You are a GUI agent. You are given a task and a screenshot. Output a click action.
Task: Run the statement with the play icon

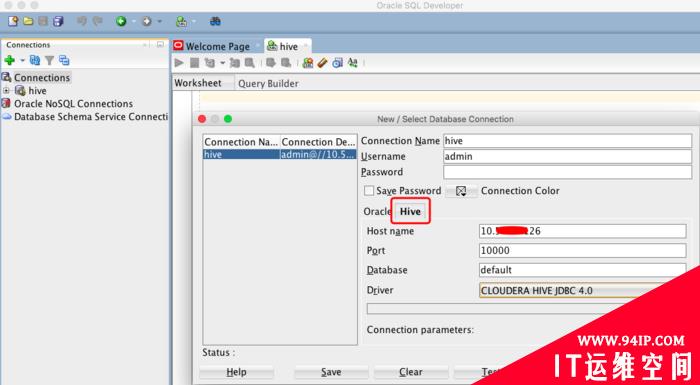coord(179,63)
